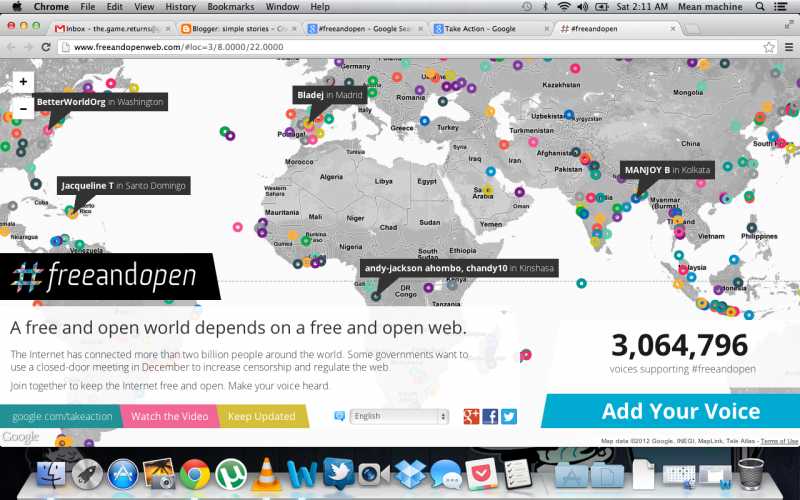The image size is (800, 500).
Task: Launch VLC cone icon in dock
Action: pos(266,474)
